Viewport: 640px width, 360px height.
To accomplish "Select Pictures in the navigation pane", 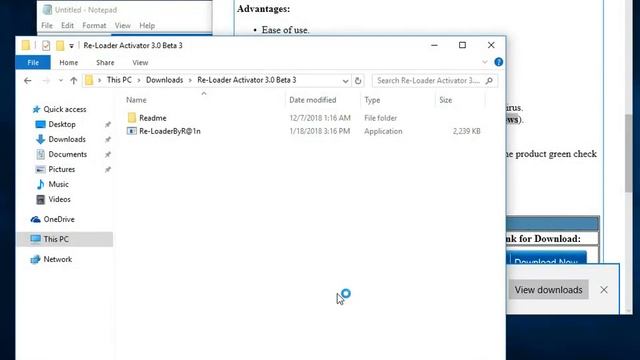I will 62,169.
